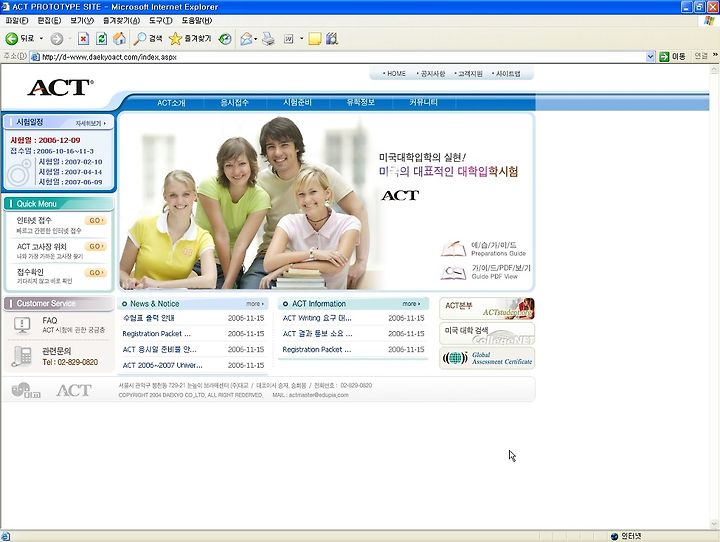Viewport: 720px width, 542px height.
Task: Select the ACT소개 navigation tab
Action: [171, 102]
